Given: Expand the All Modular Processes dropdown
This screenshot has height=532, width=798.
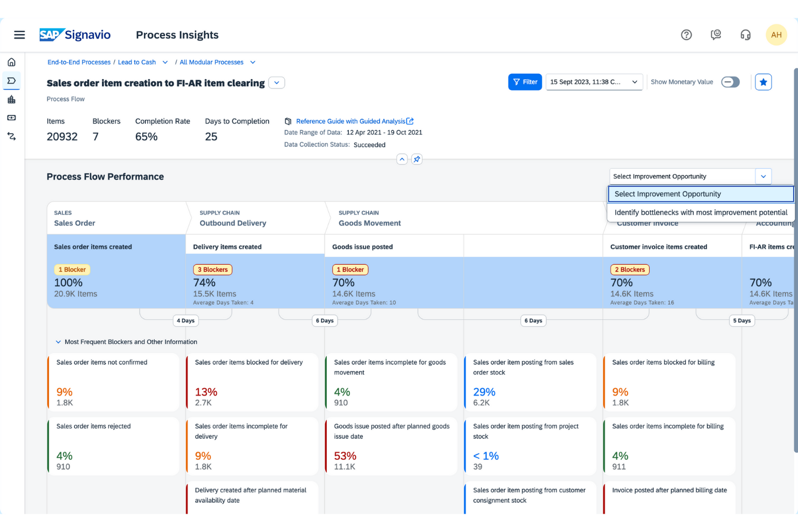Looking at the screenshot, I should pyautogui.click(x=253, y=62).
